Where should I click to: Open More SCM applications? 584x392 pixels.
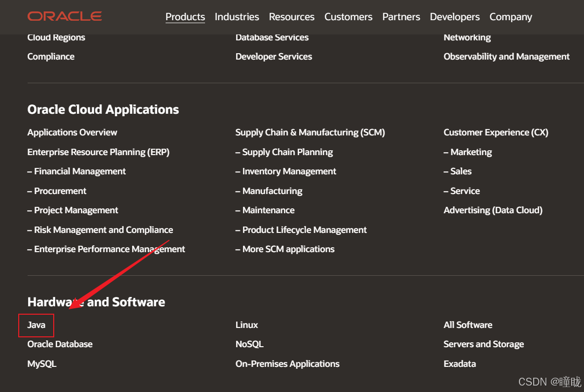(x=285, y=249)
